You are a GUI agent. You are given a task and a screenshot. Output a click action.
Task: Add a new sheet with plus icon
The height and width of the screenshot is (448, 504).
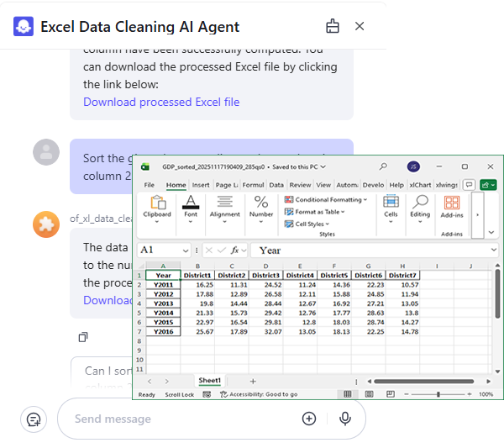coord(253,381)
